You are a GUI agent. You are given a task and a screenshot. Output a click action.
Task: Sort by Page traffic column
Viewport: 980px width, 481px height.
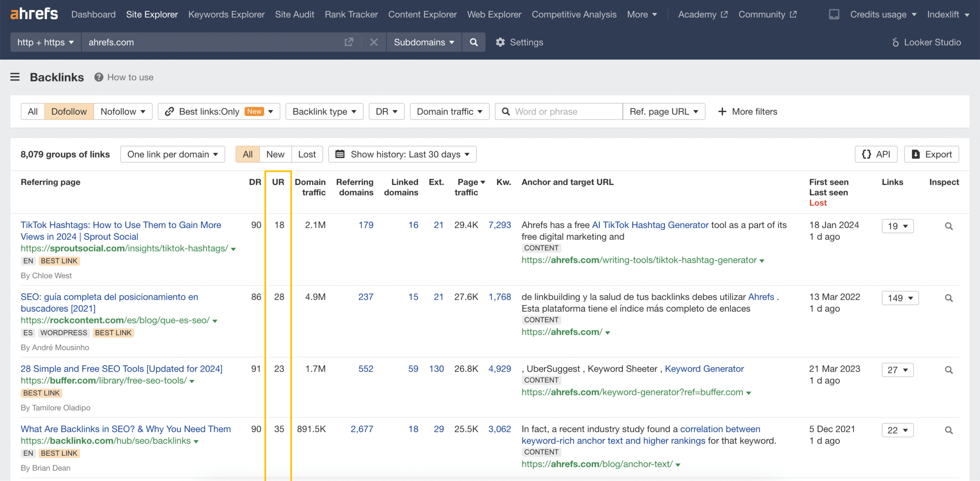point(470,187)
